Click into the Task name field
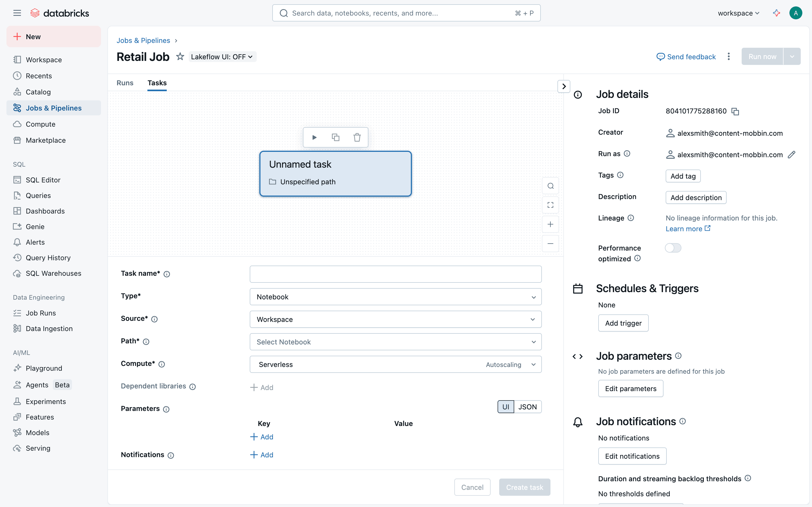812x507 pixels. click(x=395, y=274)
